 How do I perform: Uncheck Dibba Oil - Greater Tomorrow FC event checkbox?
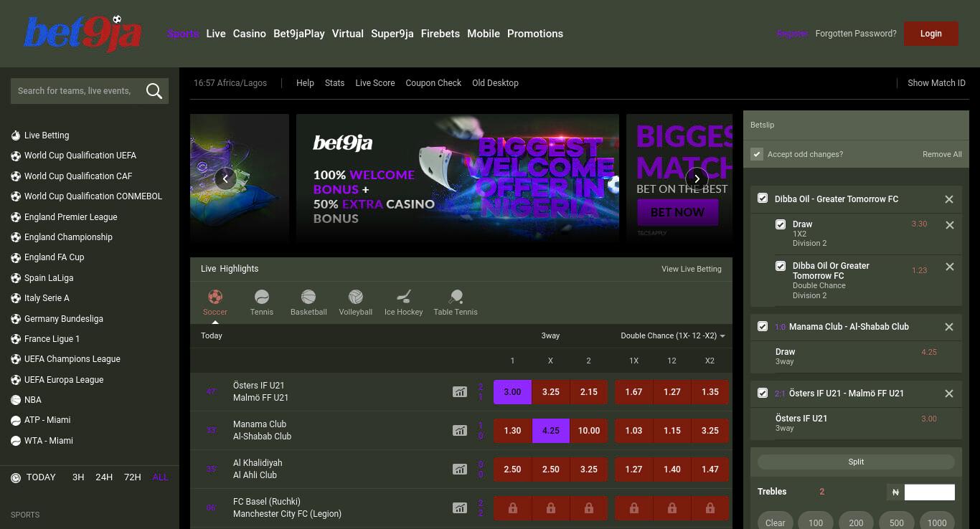click(x=763, y=199)
